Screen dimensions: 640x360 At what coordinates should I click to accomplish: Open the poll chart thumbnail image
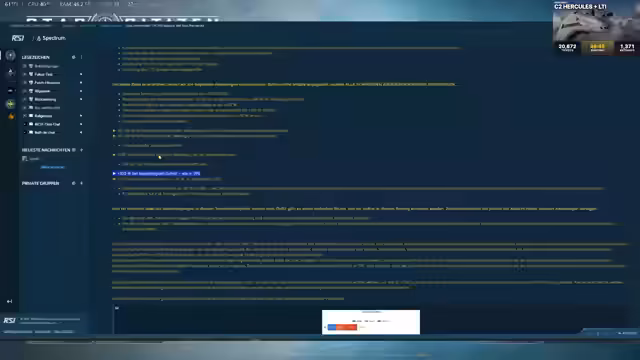click(x=371, y=322)
